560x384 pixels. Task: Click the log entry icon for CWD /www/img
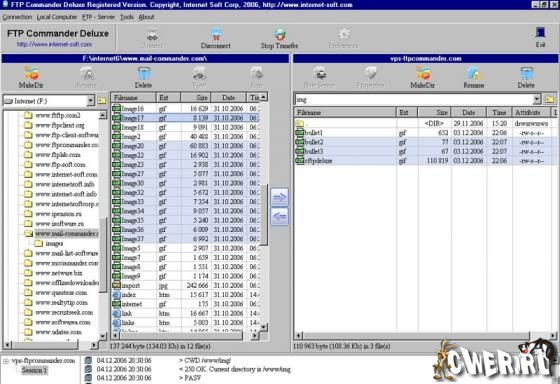point(88,360)
